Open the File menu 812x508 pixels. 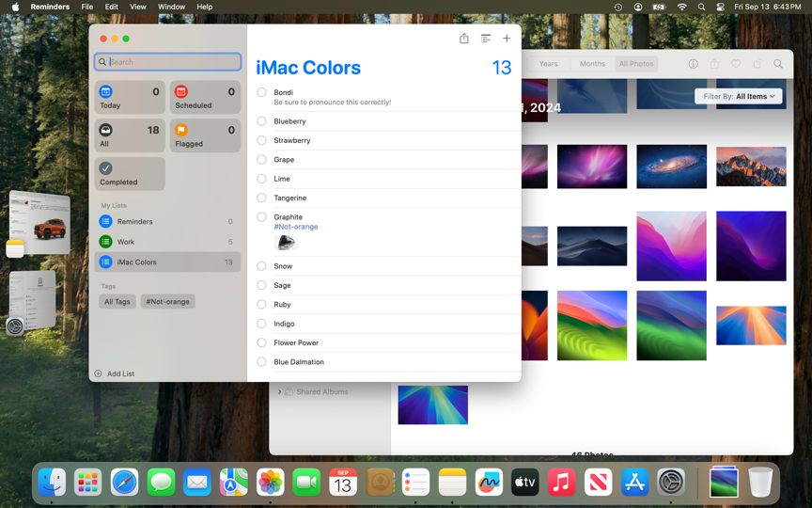(87, 7)
